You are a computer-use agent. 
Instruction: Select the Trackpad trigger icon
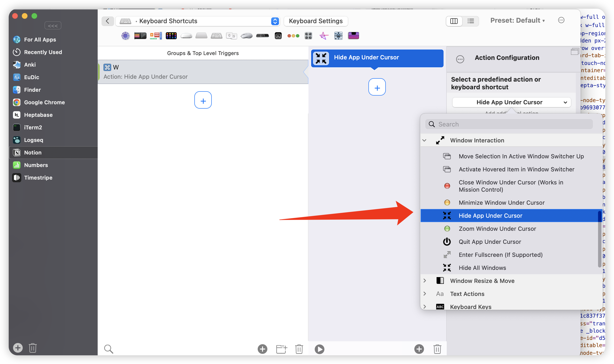click(201, 36)
